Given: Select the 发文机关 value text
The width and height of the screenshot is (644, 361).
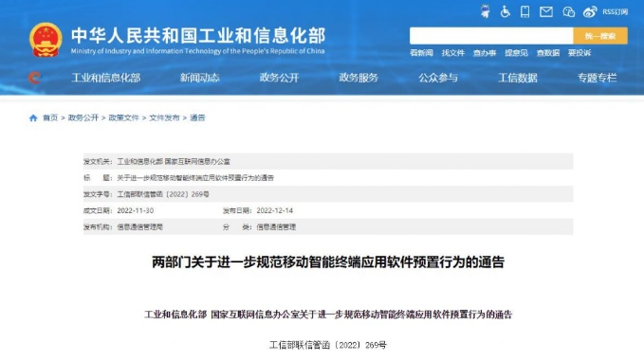Looking at the screenshot, I should click(174, 162).
